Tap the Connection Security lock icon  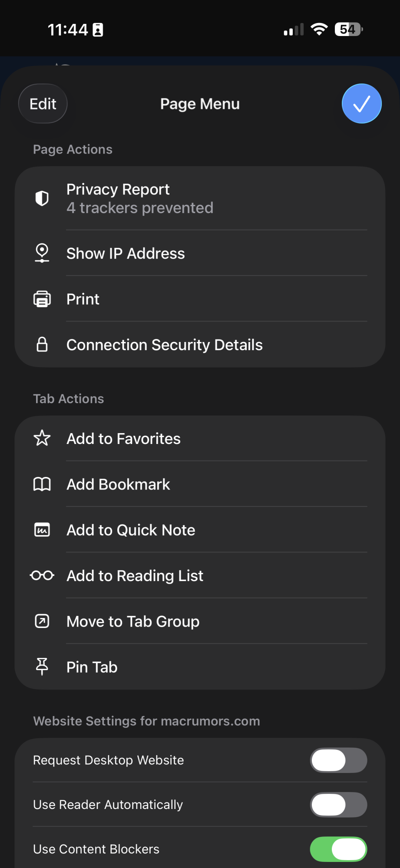[x=42, y=345]
